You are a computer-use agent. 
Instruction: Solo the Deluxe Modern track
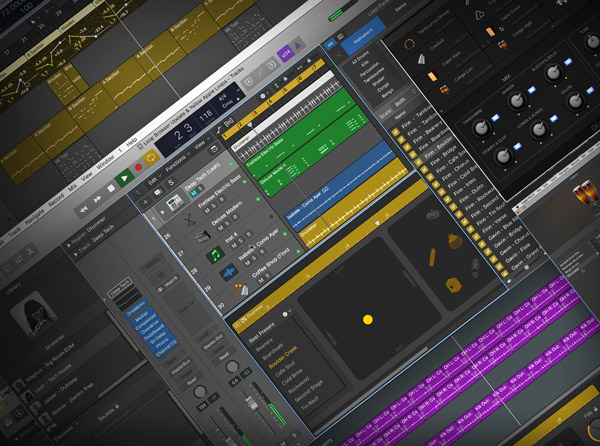click(227, 222)
